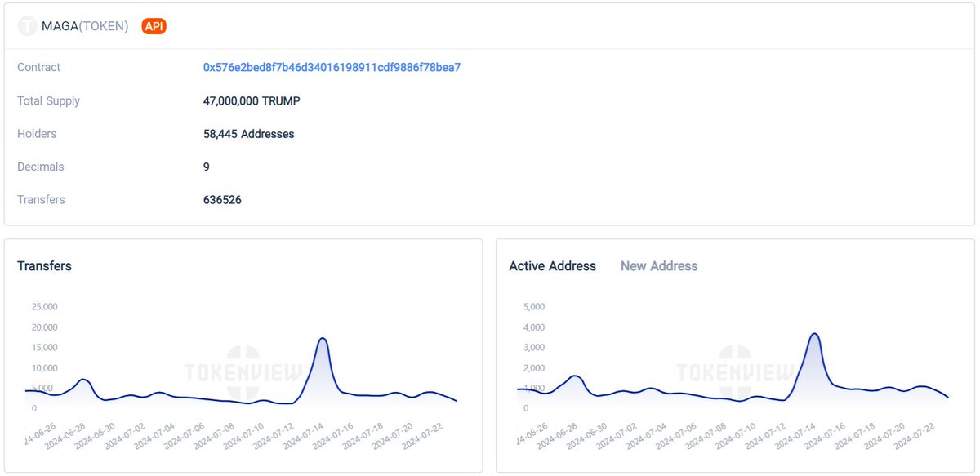
Task: Switch to the New Address tab
Action: (x=659, y=266)
